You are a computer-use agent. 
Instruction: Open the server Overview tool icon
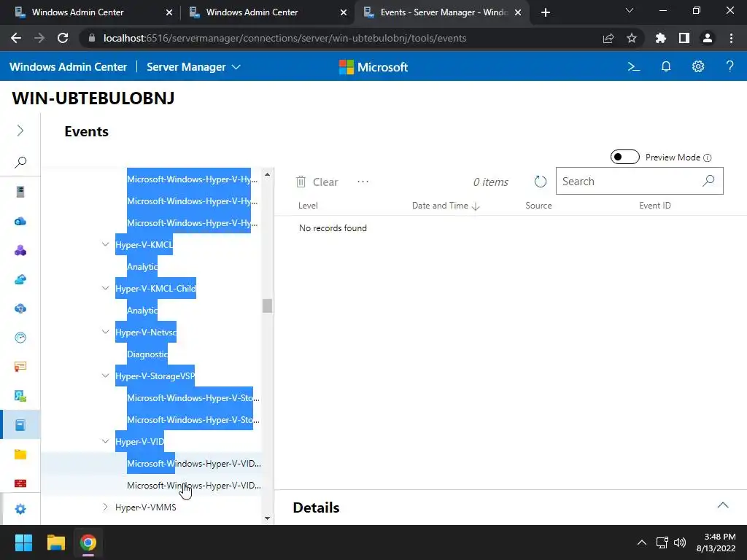[20, 192]
